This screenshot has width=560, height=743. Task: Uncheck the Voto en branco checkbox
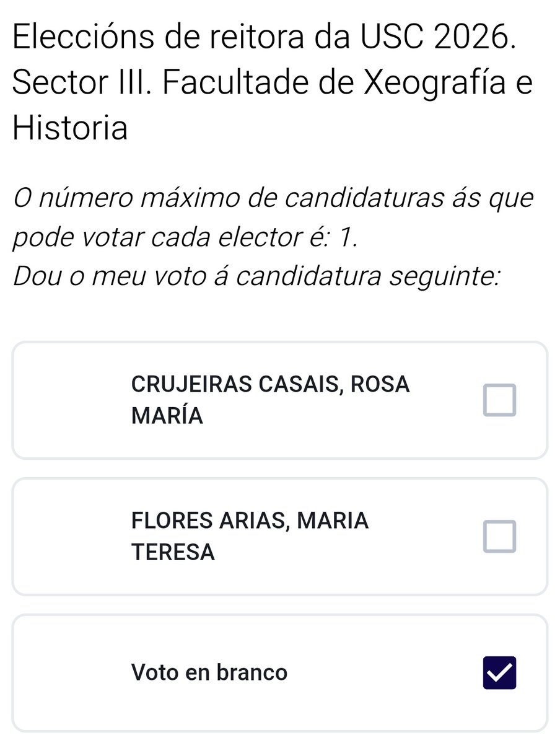click(499, 672)
